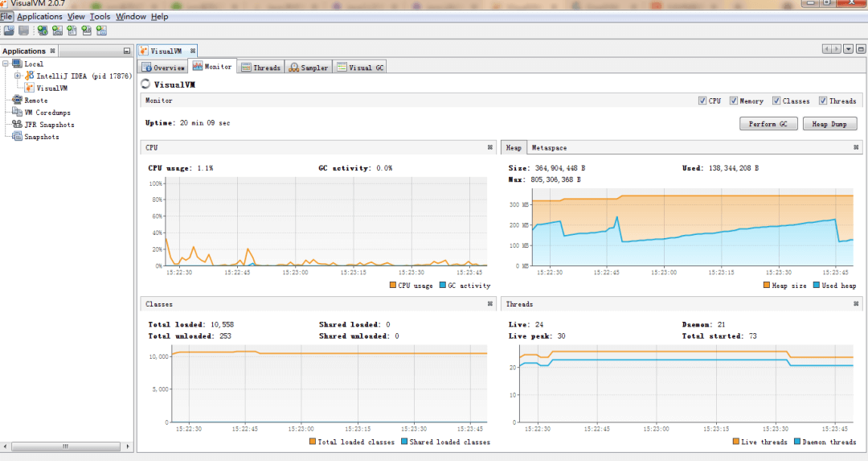
Task: Open the documents list dropdown arrow
Action: tap(848, 49)
